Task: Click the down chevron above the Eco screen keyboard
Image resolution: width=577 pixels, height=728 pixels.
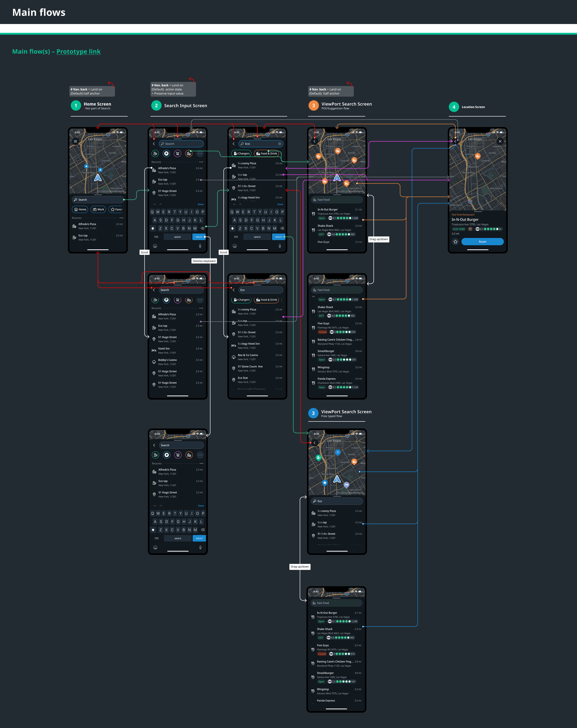Action: tap(234, 204)
